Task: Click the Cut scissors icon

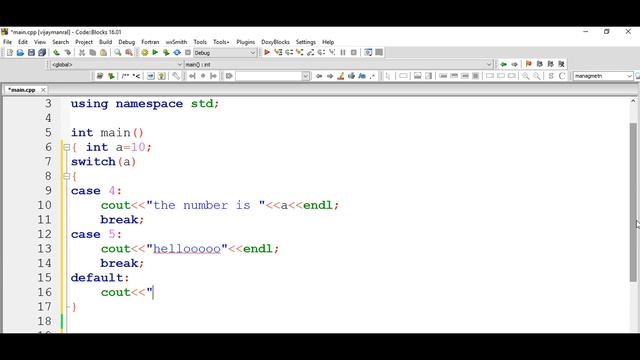Action: [x=82, y=53]
